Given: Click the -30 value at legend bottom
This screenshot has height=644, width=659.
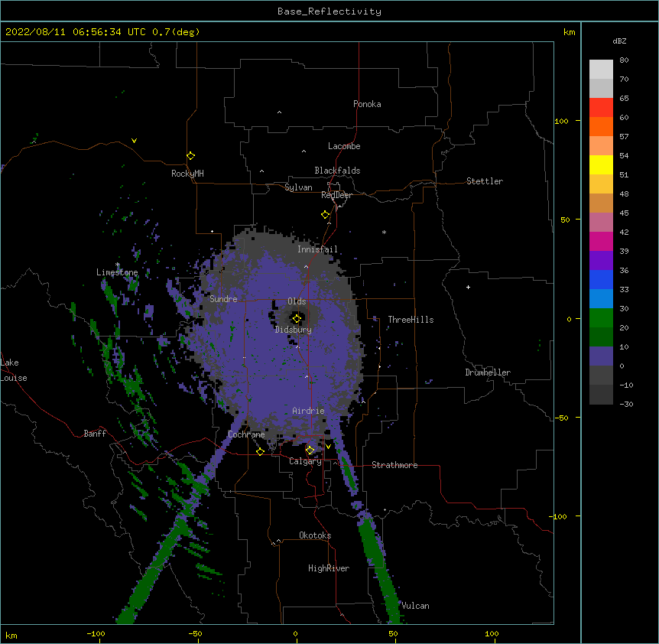Looking at the screenshot, I should click(626, 405).
